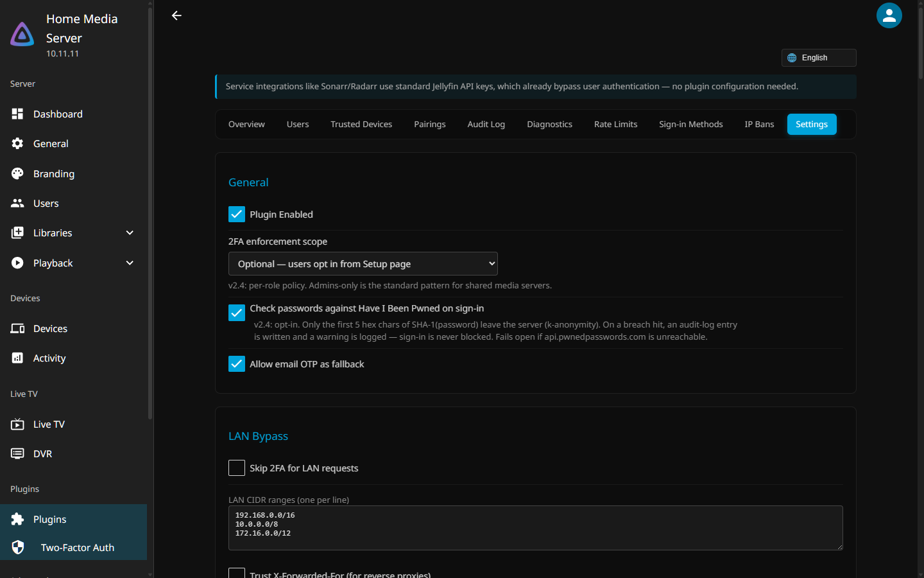Toggle Allow email OTP as fallback
This screenshot has height=578, width=924.
pos(237,364)
